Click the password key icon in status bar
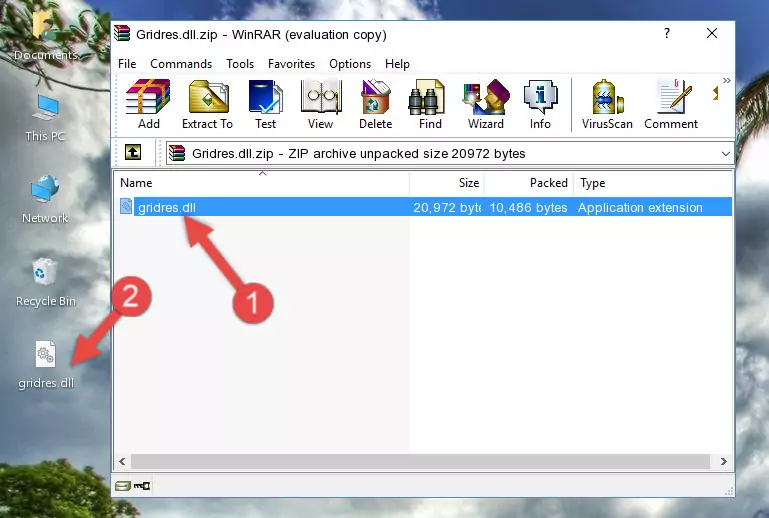The height and width of the screenshot is (518, 769). 142,486
